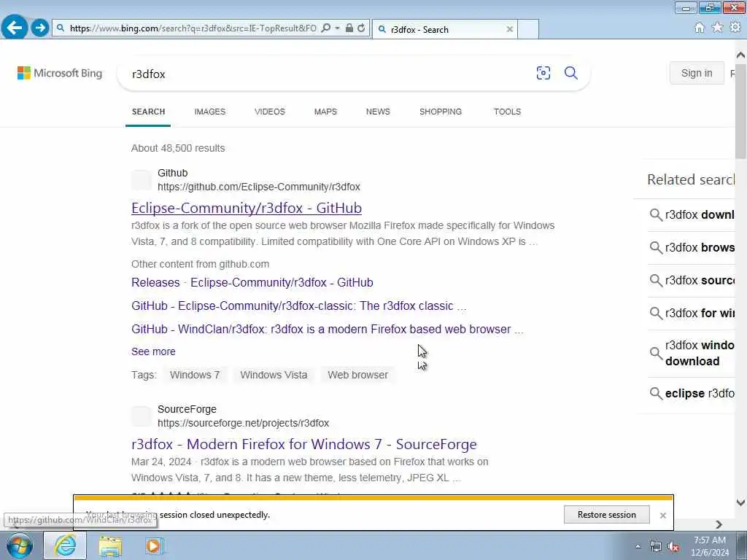Image resolution: width=747 pixels, height=560 pixels.
Task: Open Releases · Eclipse-Community/r3dfox link
Action: (x=252, y=282)
